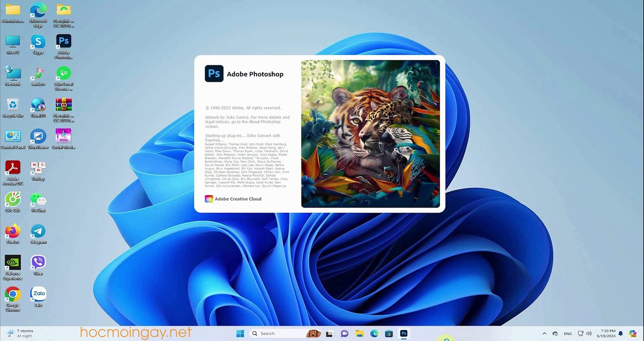Open the network tray icon
This screenshot has width=644, height=341.
tap(581, 333)
